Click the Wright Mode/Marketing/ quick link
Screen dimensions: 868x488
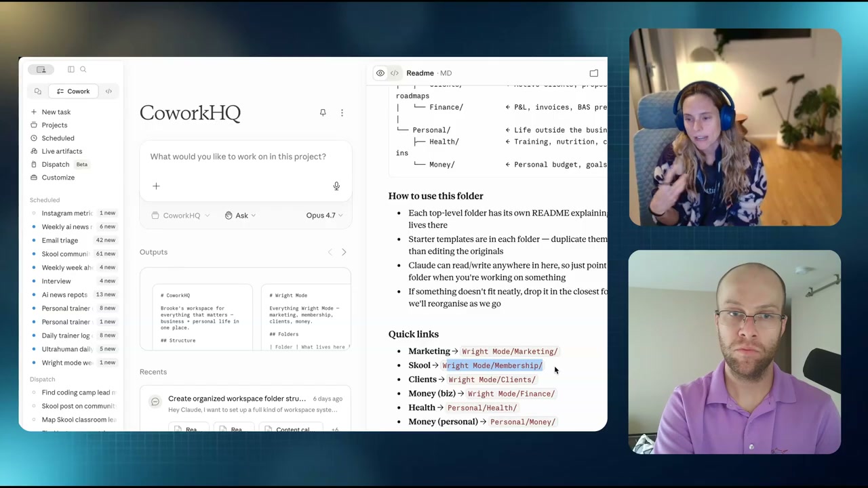509,352
